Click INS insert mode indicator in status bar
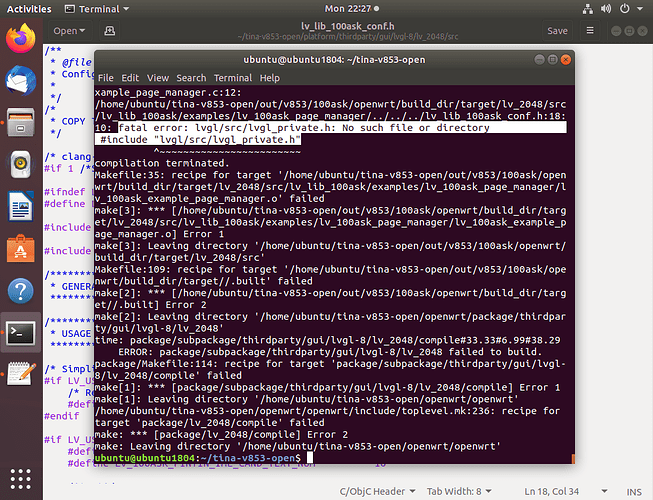 pyautogui.click(x=634, y=492)
